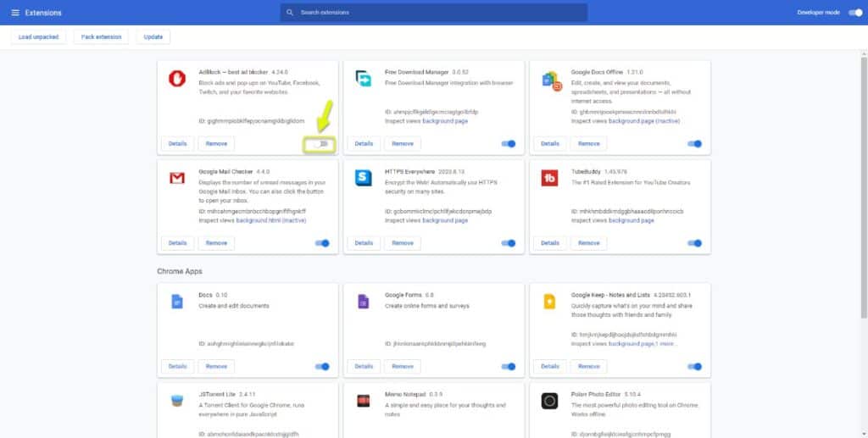Screen dimensions: 868x438
Task: Open Free Download Manager background page link
Action: (x=445, y=120)
